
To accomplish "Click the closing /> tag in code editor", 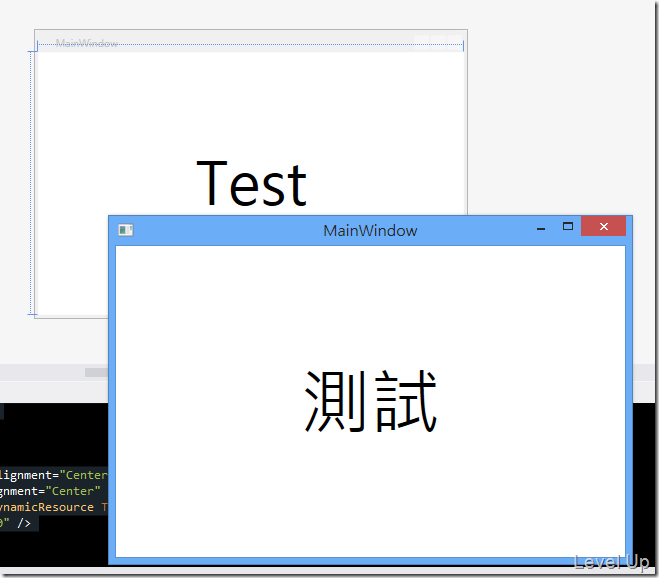I will pos(24,523).
